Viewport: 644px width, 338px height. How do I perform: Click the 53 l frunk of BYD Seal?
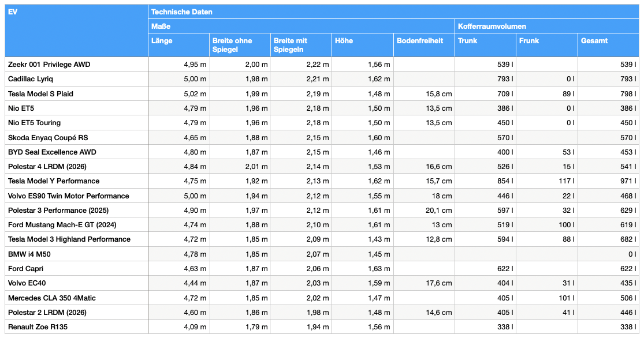[x=568, y=152]
